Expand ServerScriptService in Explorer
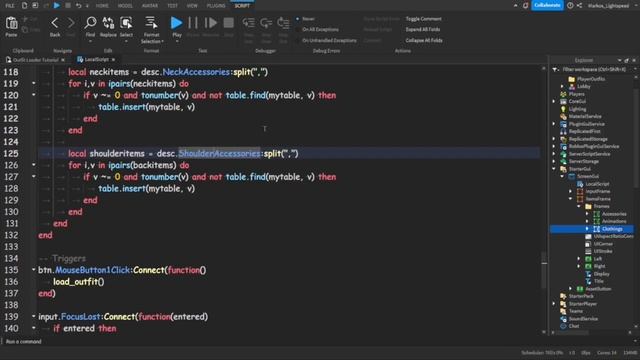 click(x=554, y=154)
